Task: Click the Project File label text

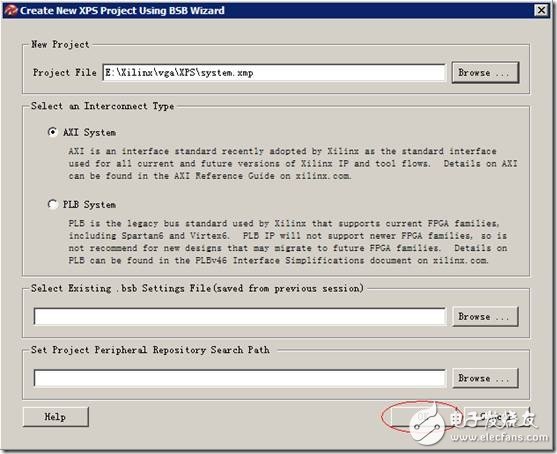Action: tap(65, 72)
